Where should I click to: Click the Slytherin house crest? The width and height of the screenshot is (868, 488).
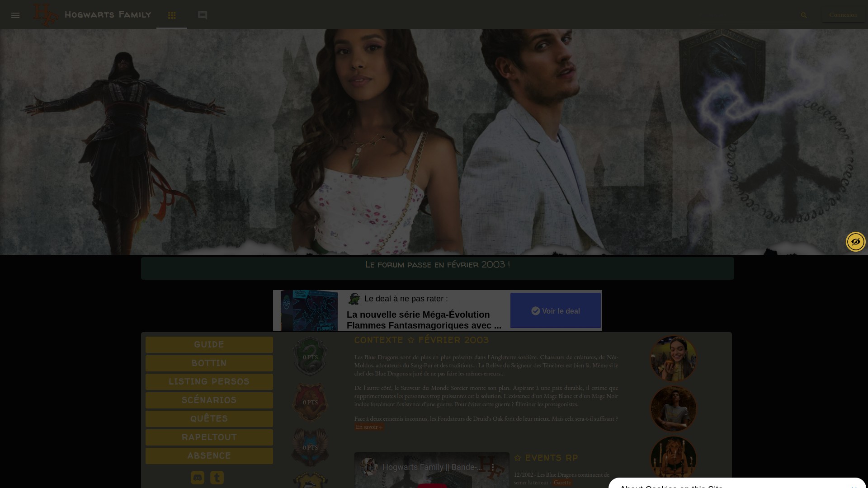click(310, 357)
